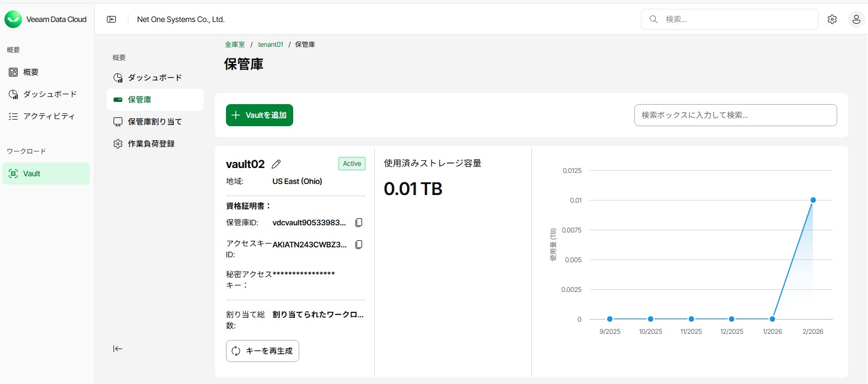The image size is (868, 384).
Task: Toggle the sidebar panel icon beside the company name
Action: (x=111, y=19)
